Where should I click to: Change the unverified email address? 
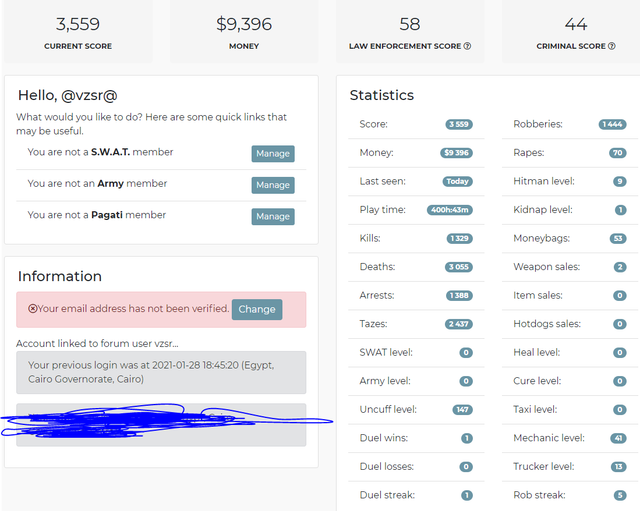click(257, 309)
